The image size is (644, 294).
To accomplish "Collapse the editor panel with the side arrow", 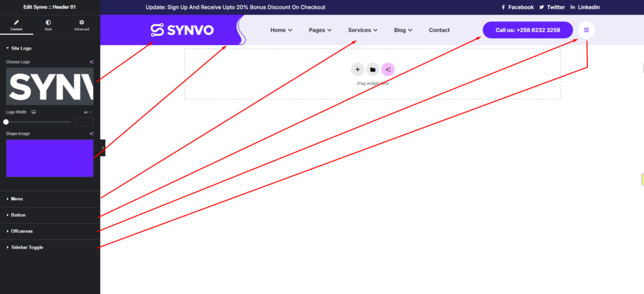I will (x=103, y=147).
